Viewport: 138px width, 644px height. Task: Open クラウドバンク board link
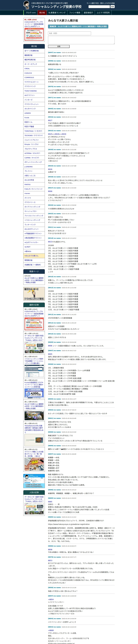[x=34, y=87]
